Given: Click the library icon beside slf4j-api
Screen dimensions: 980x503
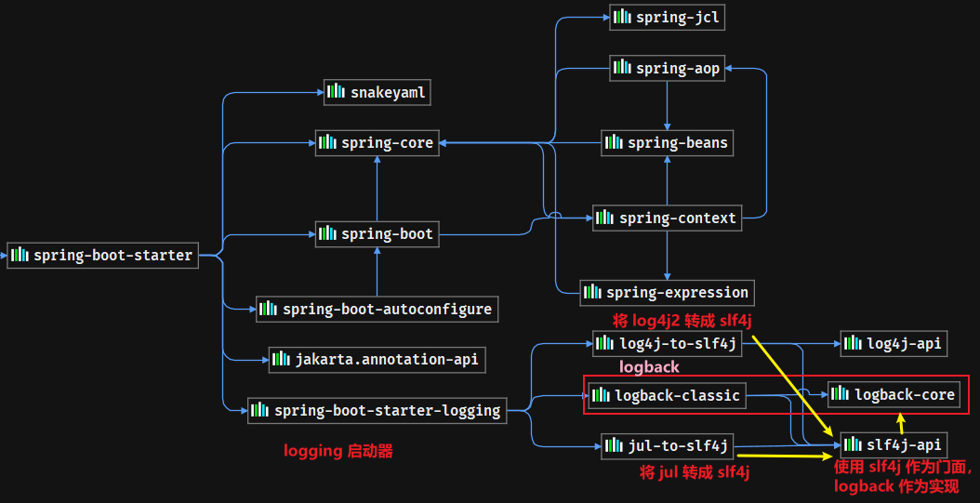Looking at the screenshot, I should tap(854, 444).
